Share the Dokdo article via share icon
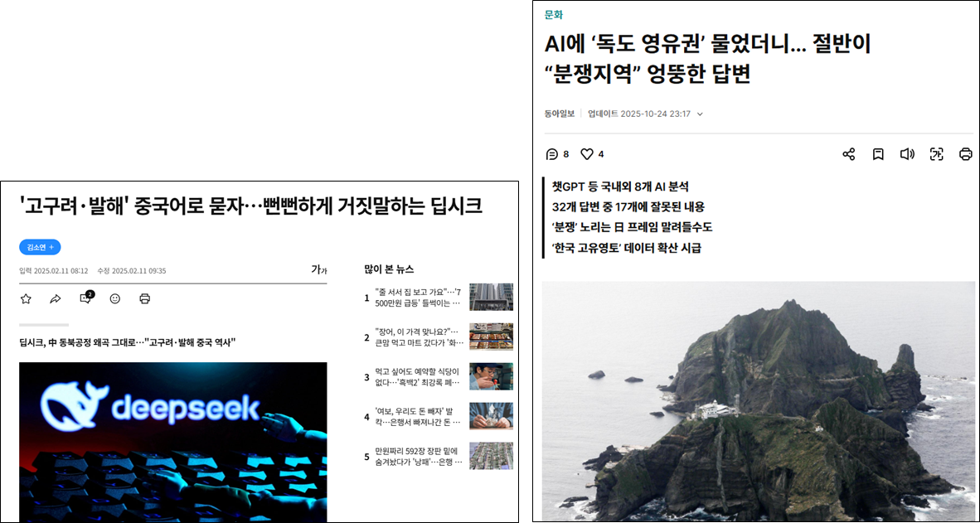This screenshot has width=980, height=523. coord(848,153)
